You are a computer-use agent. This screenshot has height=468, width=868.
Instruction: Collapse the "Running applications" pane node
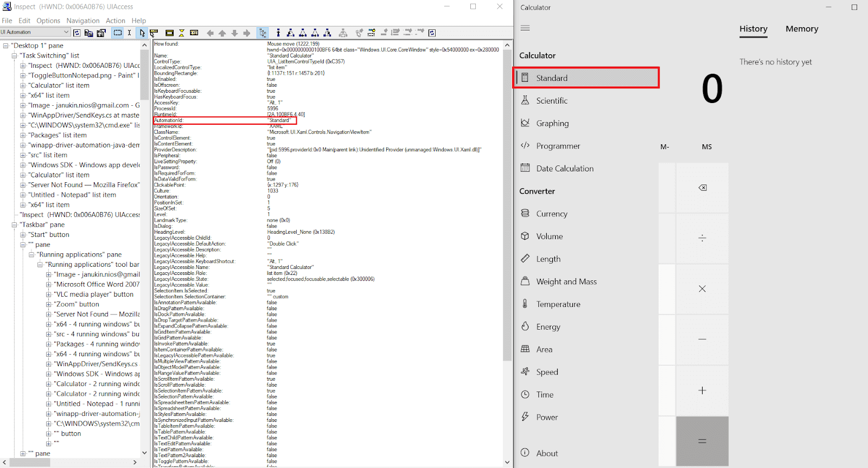pos(31,254)
